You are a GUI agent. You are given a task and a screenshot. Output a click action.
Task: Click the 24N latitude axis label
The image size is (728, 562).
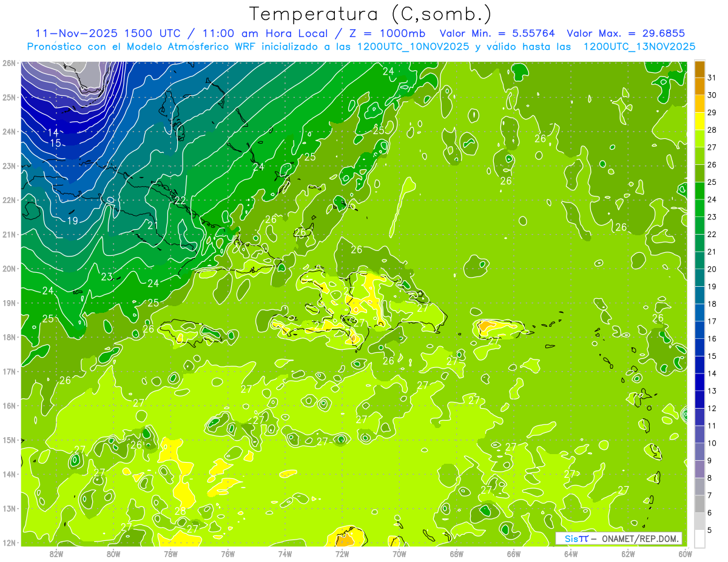[x=9, y=132]
